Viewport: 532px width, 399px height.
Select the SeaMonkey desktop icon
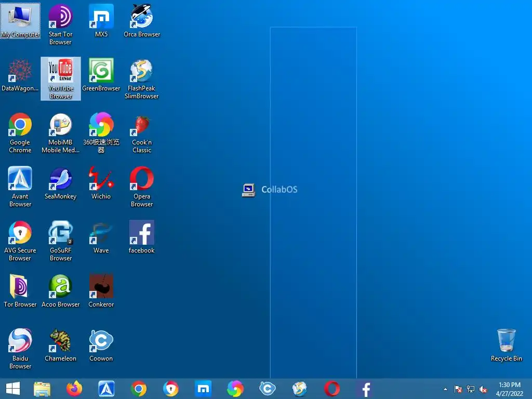pos(60,183)
